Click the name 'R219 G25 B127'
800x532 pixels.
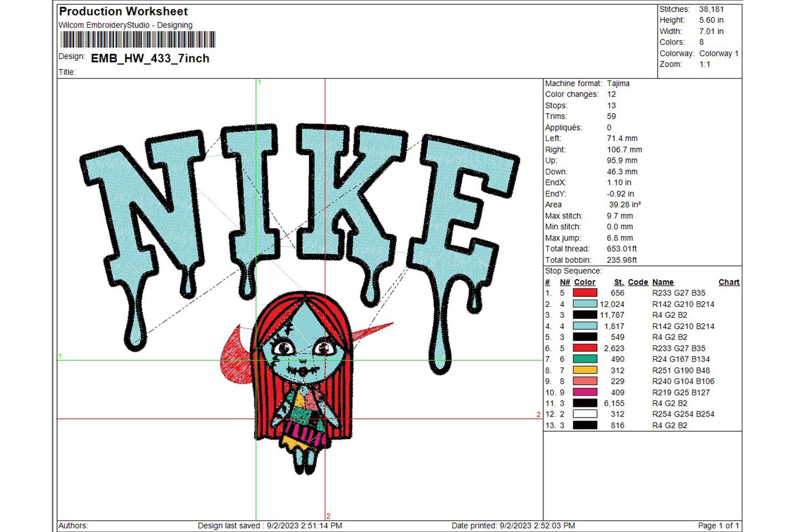click(681, 392)
